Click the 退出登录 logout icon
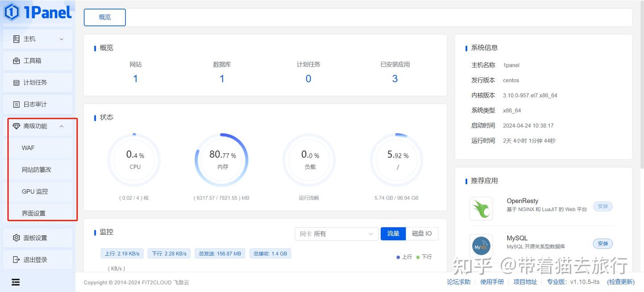Screen dimensions: 644x292 [x=15, y=259]
